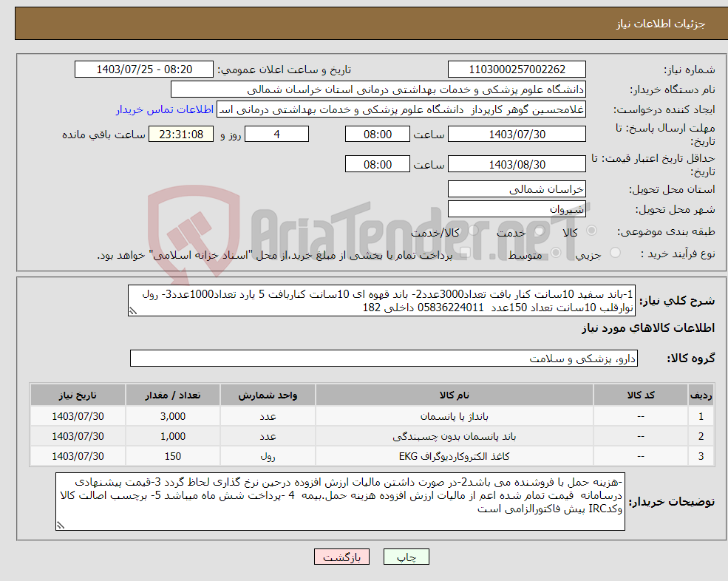The image size is (728, 581).
Task: Click the نام کالا column header
Action: tap(454, 395)
